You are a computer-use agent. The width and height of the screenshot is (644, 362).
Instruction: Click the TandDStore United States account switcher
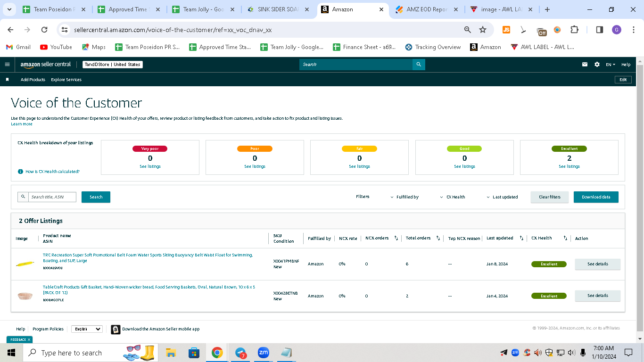click(x=112, y=65)
